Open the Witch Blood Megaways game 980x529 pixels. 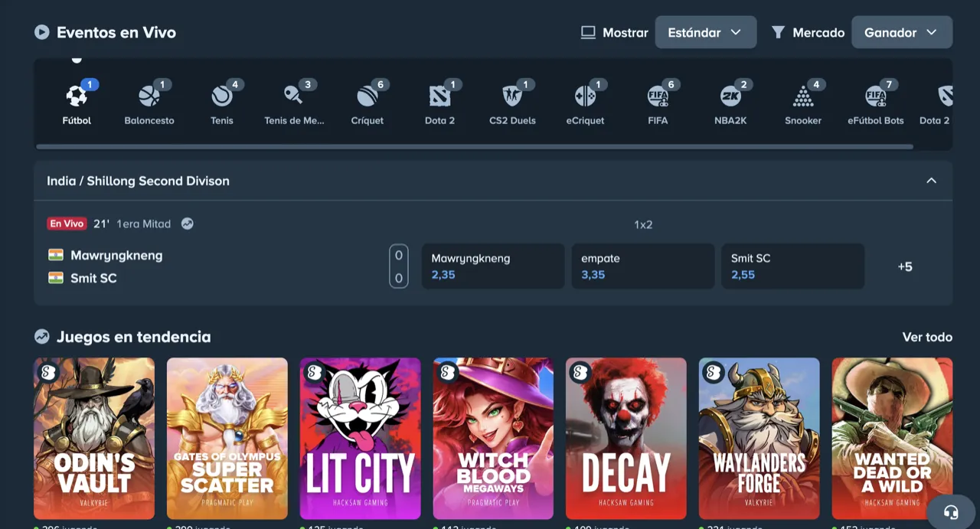494,439
